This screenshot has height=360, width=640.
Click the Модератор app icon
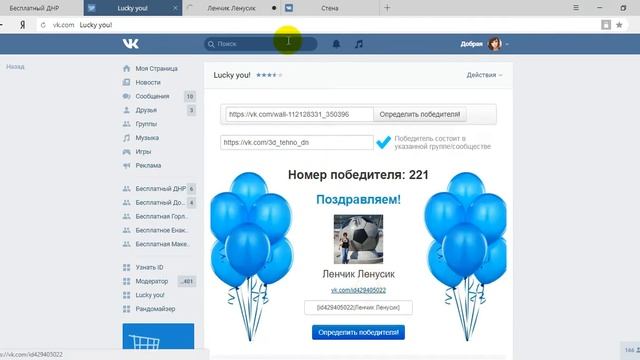pos(127,282)
